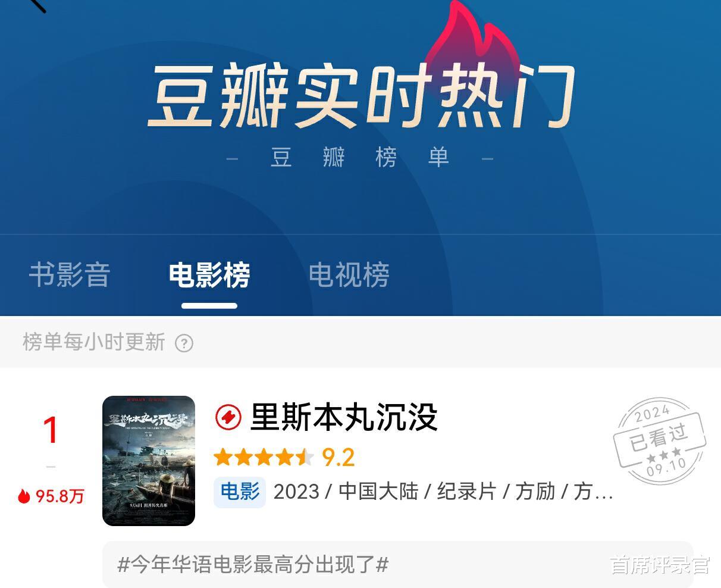Tap the red ticket icon beside movie title

[228, 417]
